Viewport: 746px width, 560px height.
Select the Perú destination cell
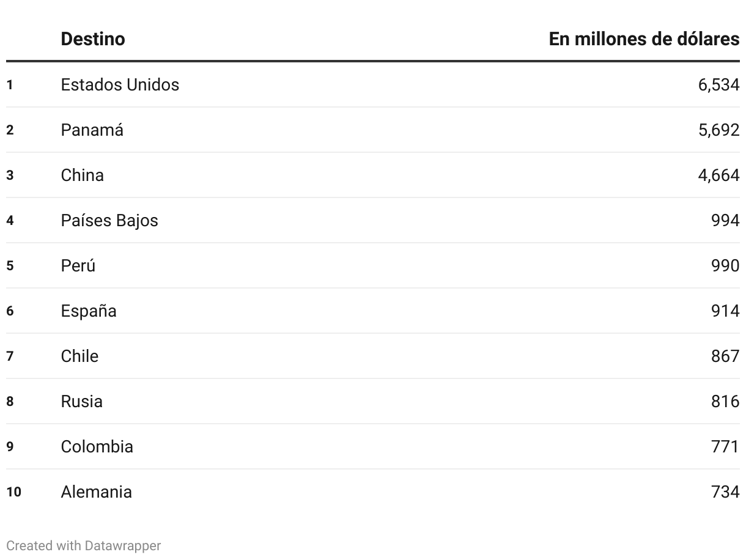click(78, 265)
